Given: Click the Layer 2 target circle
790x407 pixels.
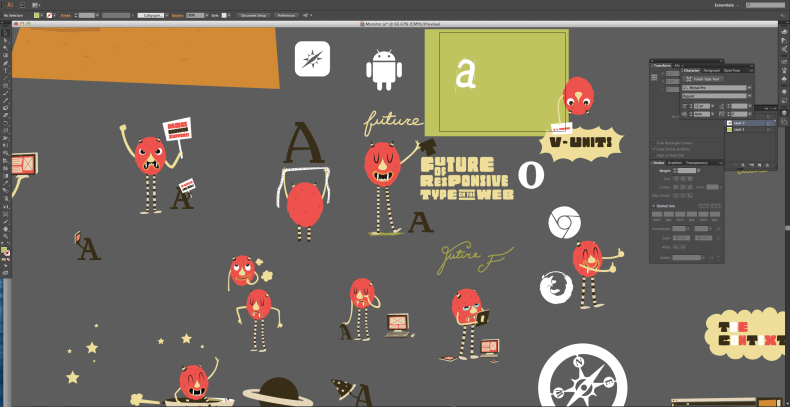Looking at the screenshot, I should [x=768, y=123].
